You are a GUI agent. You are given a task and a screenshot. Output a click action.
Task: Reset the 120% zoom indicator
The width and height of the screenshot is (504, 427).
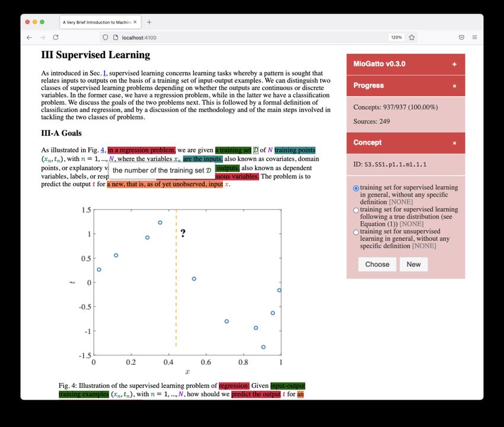(x=396, y=37)
